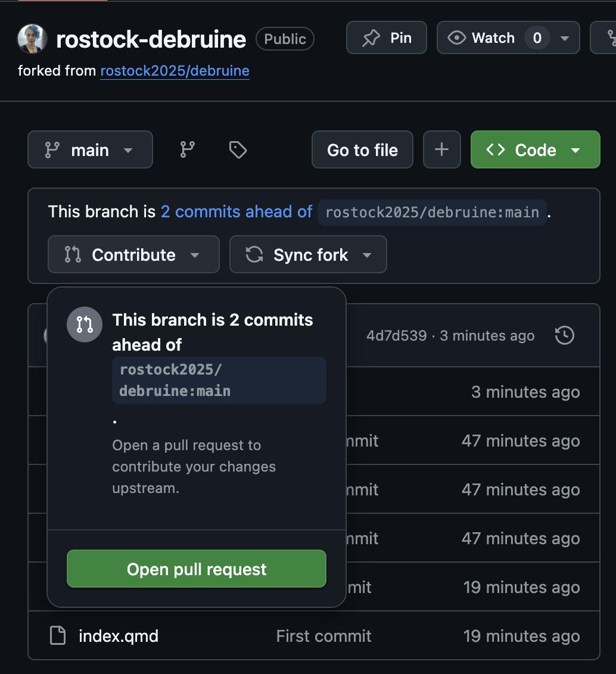Screen dimensions: 616x674
Task: Expand the Watch options dropdown arrow
Action: coord(565,38)
